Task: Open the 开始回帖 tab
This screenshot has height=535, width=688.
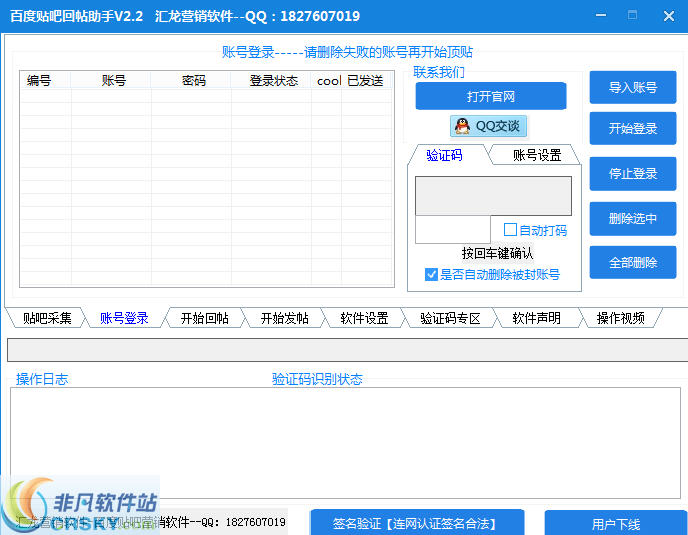Action: pyautogui.click(x=204, y=318)
